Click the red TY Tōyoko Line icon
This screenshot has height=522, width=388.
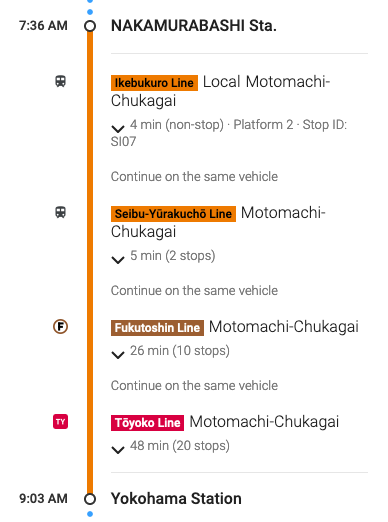point(60,422)
